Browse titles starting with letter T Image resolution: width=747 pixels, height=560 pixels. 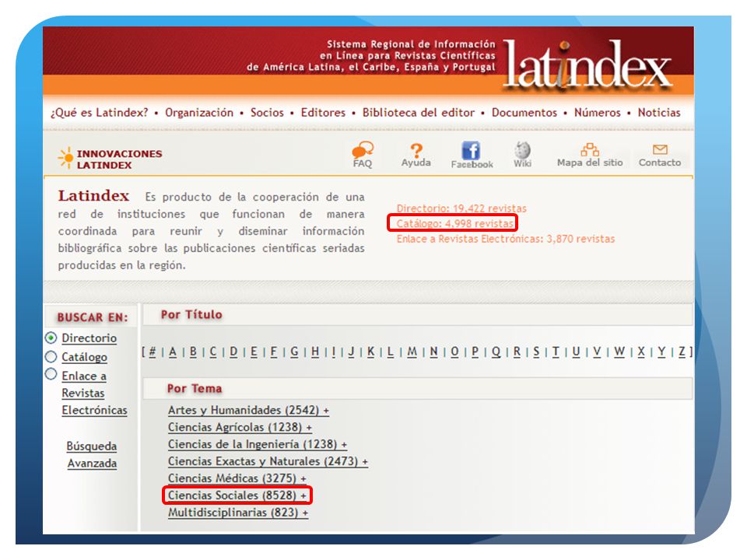(x=556, y=352)
